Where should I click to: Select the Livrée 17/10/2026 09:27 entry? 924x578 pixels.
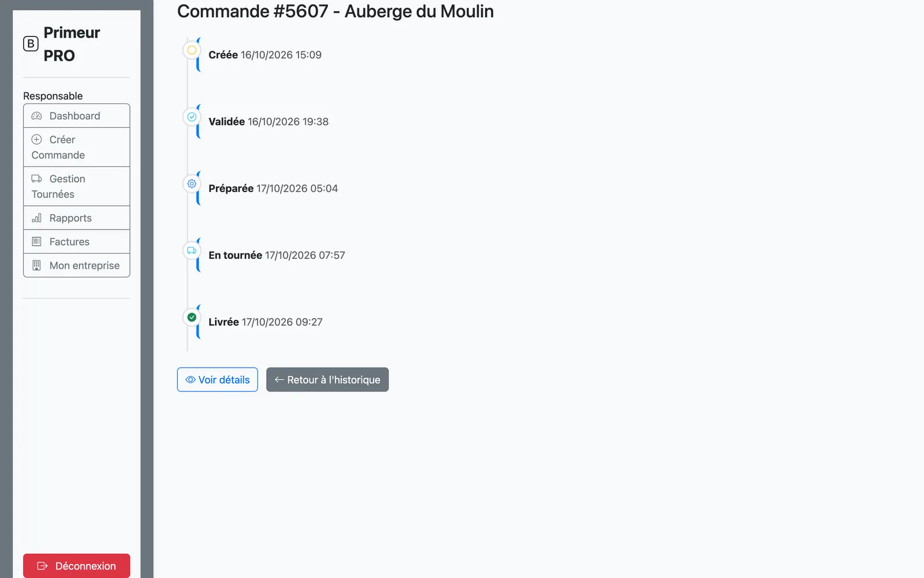point(266,322)
